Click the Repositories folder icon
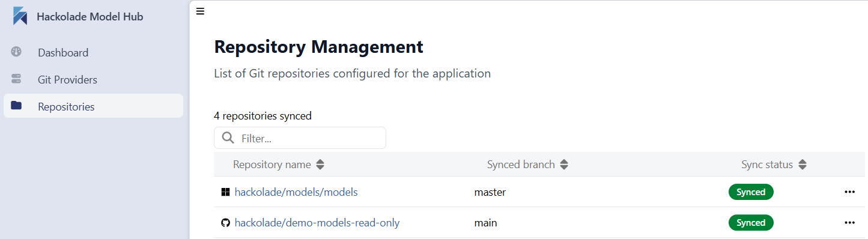 pos(16,106)
